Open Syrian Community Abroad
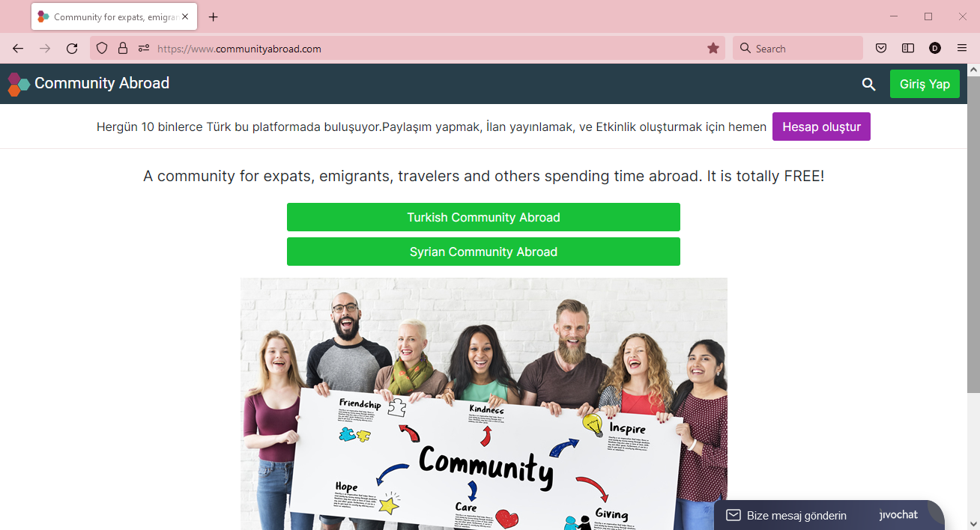 click(x=483, y=252)
